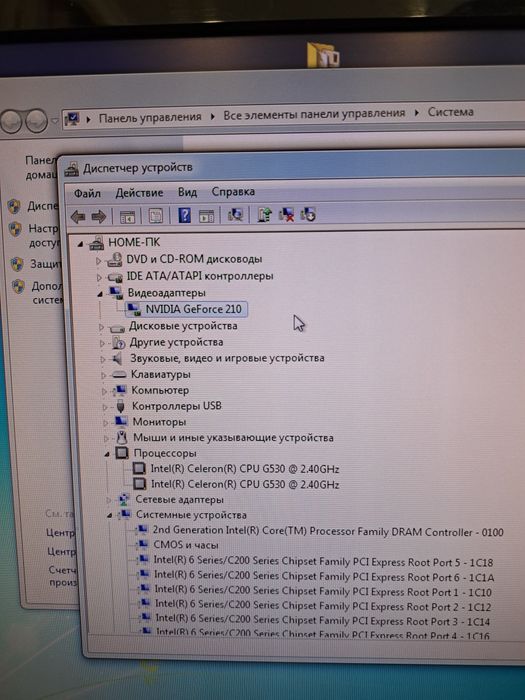Image resolution: width=525 pixels, height=700 pixels.
Task: Select PCI Express Root Port 3 - 1C14
Action: [x=323, y=621]
